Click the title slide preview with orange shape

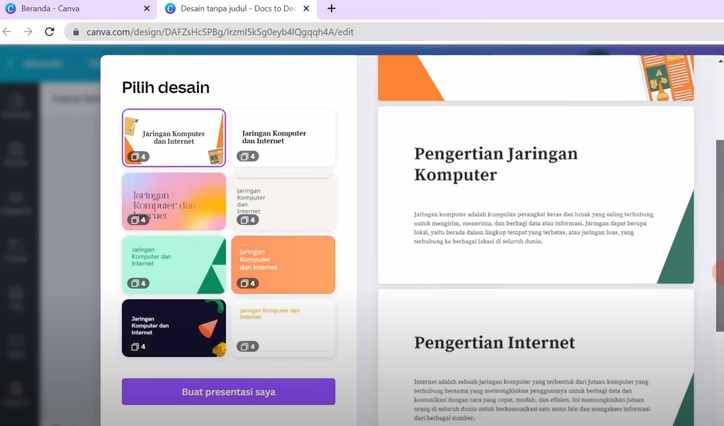(x=536, y=78)
